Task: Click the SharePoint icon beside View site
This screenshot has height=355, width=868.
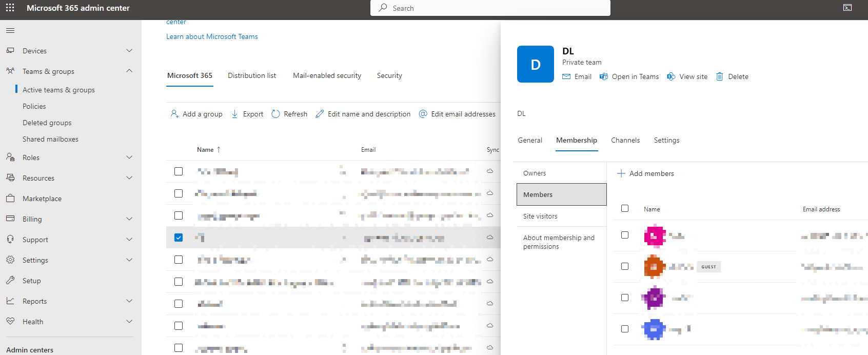Action: point(671,76)
